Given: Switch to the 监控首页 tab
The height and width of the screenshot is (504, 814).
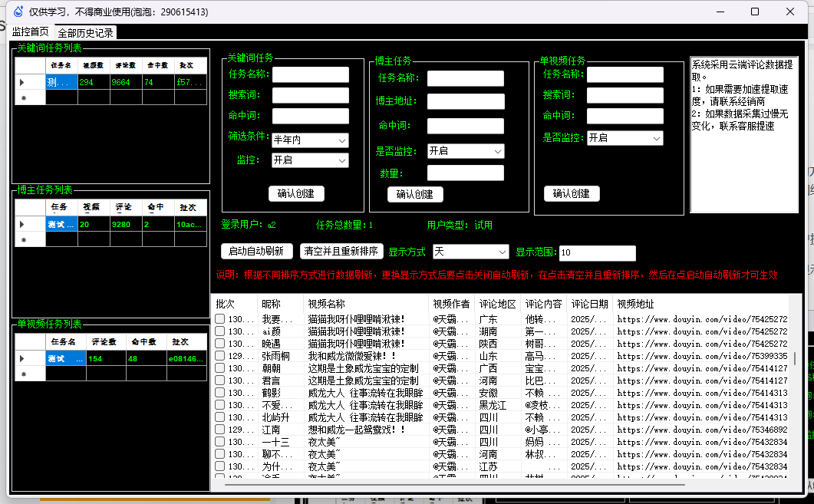Looking at the screenshot, I should click(x=31, y=32).
